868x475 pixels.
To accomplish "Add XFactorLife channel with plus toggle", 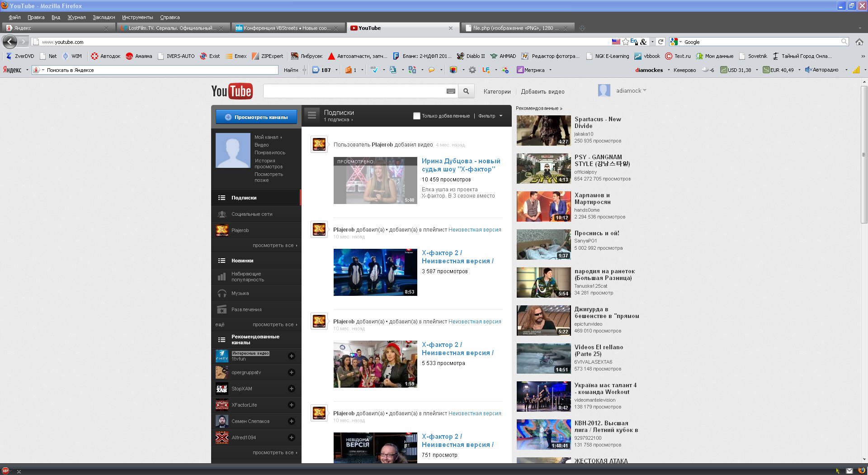I will (x=292, y=405).
